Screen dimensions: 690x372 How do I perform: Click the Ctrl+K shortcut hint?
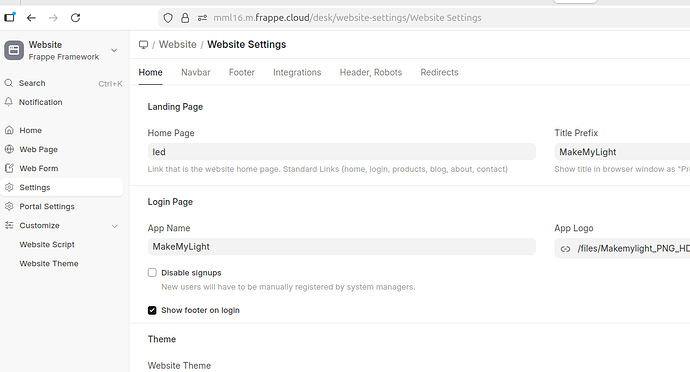110,84
